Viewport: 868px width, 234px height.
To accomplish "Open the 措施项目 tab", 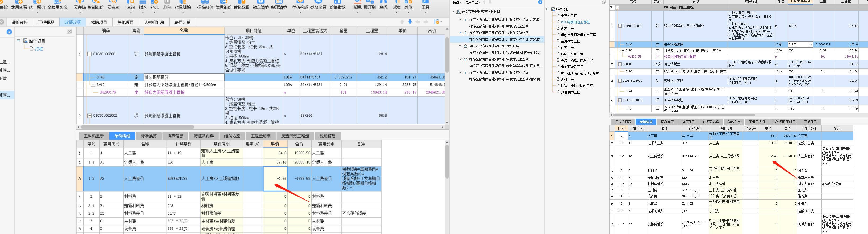I will click(99, 22).
